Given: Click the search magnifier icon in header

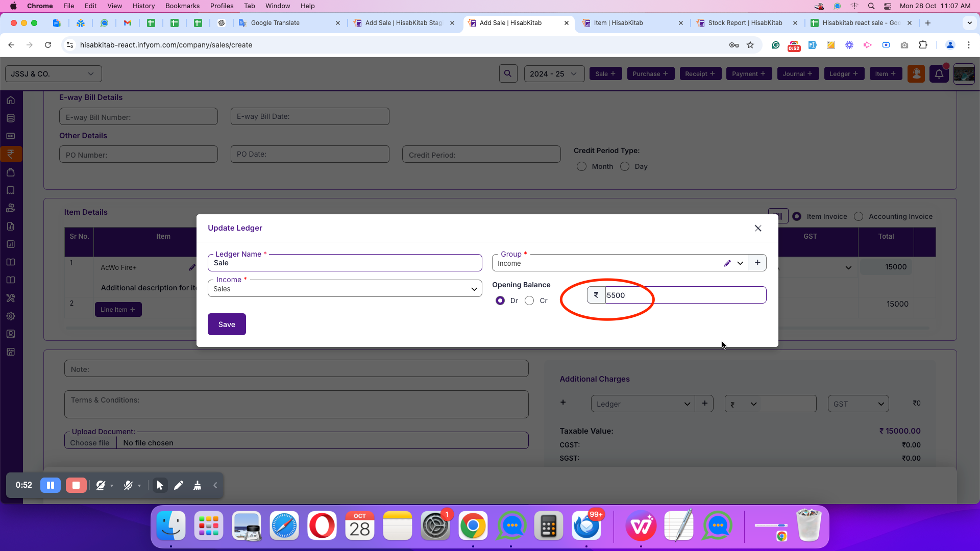Looking at the screenshot, I should click(508, 73).
